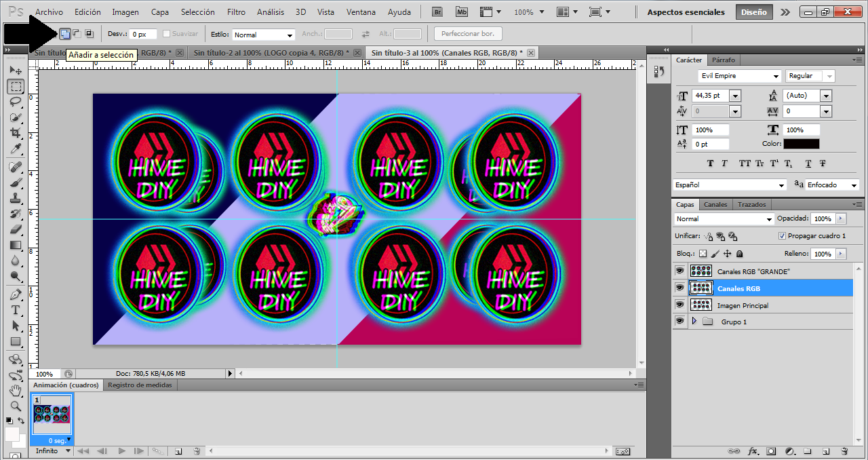
Task: Open the Español language dropdown
Action: click(x=730, y=185)
